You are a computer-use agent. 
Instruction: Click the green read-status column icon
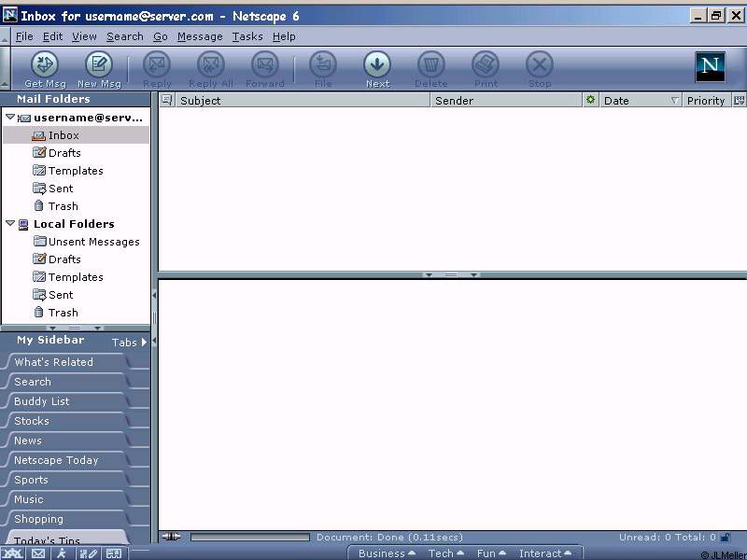pos(590,100)
